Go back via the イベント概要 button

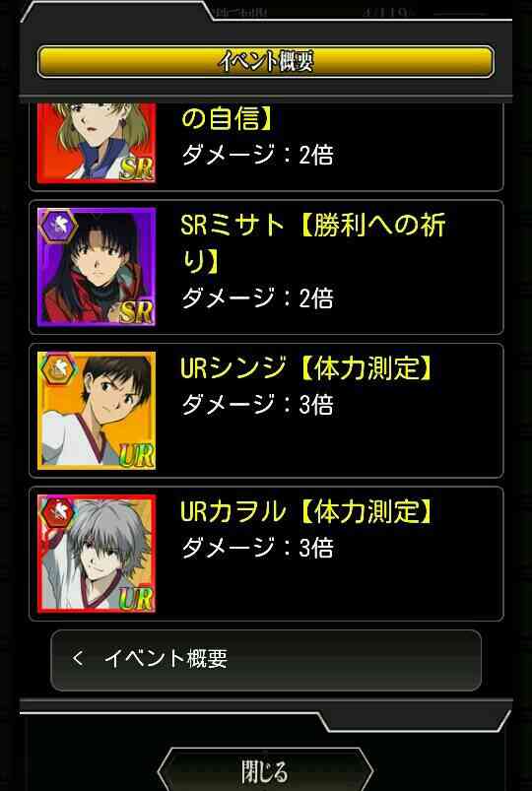point(266,660)
